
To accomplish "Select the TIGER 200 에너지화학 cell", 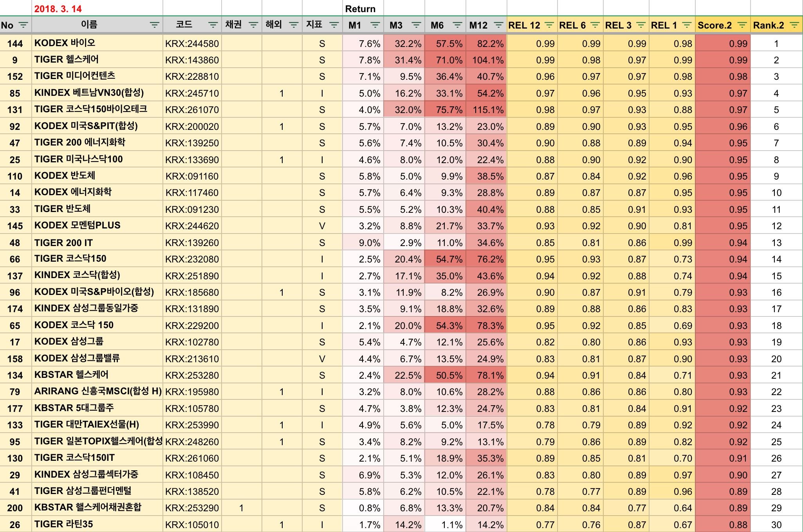I will pyautogui.click(x=97, y=143).
